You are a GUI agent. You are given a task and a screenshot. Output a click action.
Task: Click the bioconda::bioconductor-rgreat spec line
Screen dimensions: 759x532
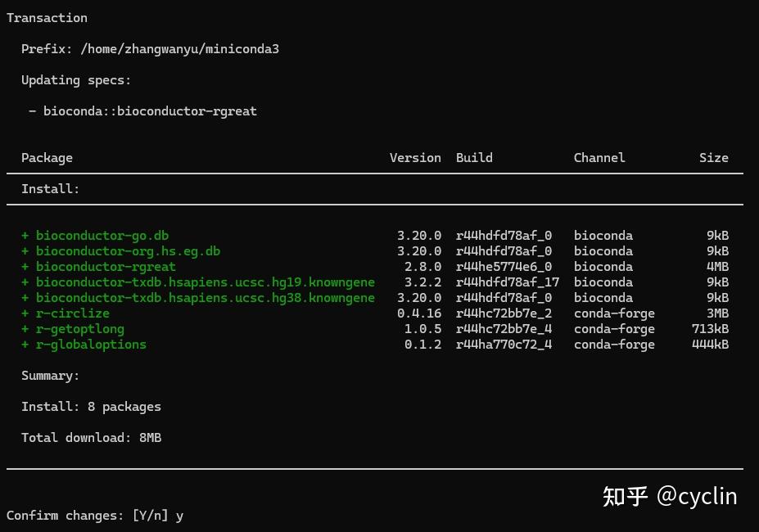pos(150,110)
